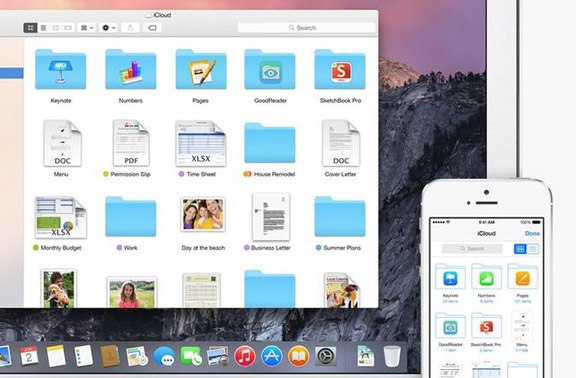Click the Edit Tags toolbar button

(152, 28)
